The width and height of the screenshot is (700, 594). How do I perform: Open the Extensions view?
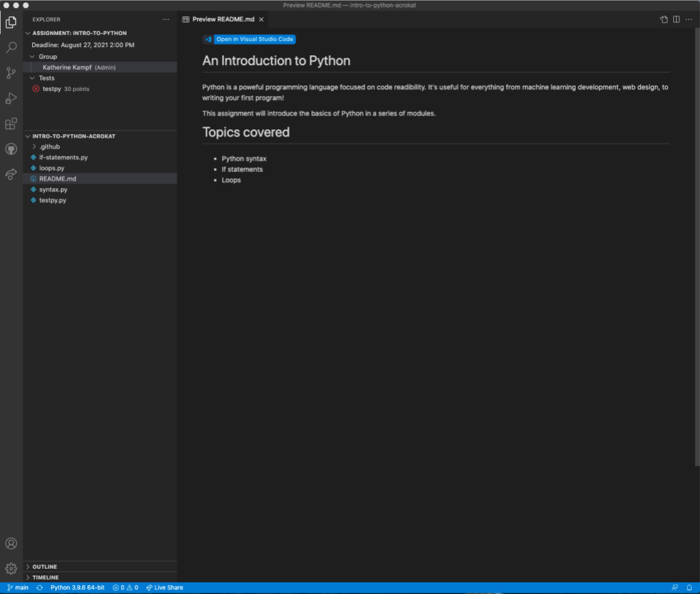pos(10,123)
